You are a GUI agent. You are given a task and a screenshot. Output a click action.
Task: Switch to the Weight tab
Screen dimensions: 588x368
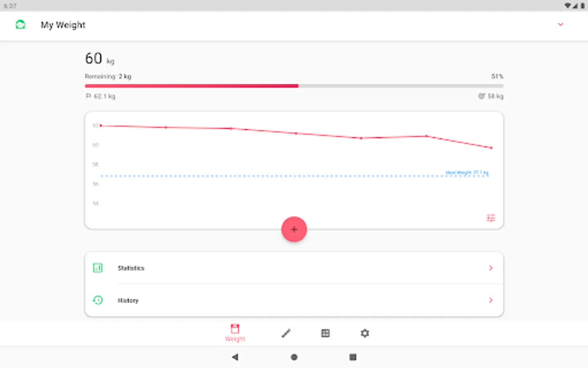pyautogui.click(x=235, y=333)
